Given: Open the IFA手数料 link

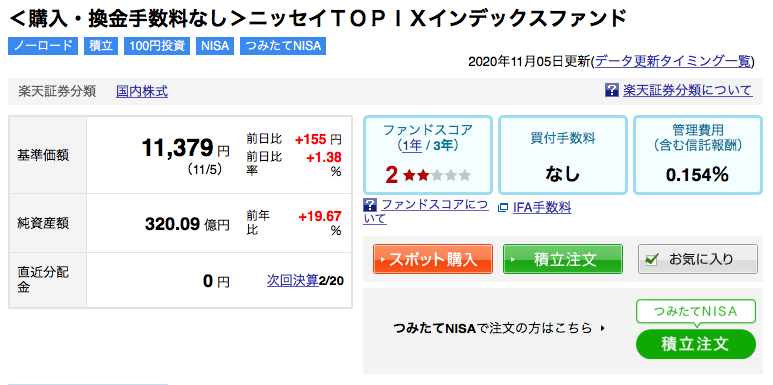Looking at the screenshot, I should tap(542, 208).
